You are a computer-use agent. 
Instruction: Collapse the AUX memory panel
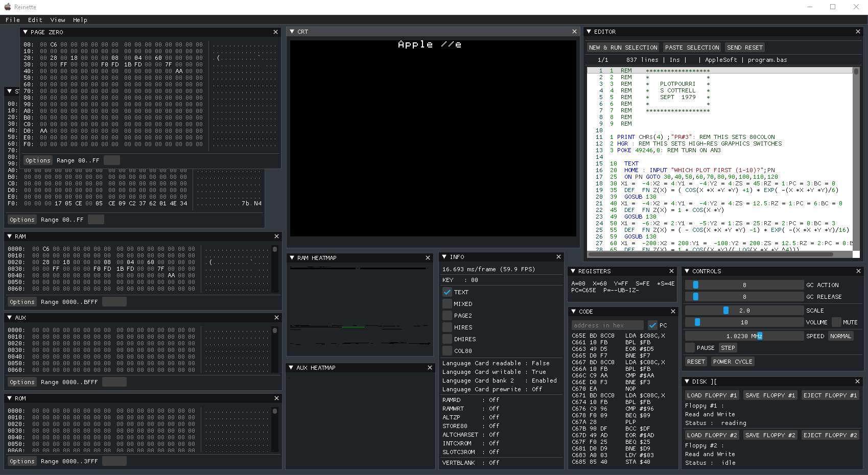tap(10, 318)
